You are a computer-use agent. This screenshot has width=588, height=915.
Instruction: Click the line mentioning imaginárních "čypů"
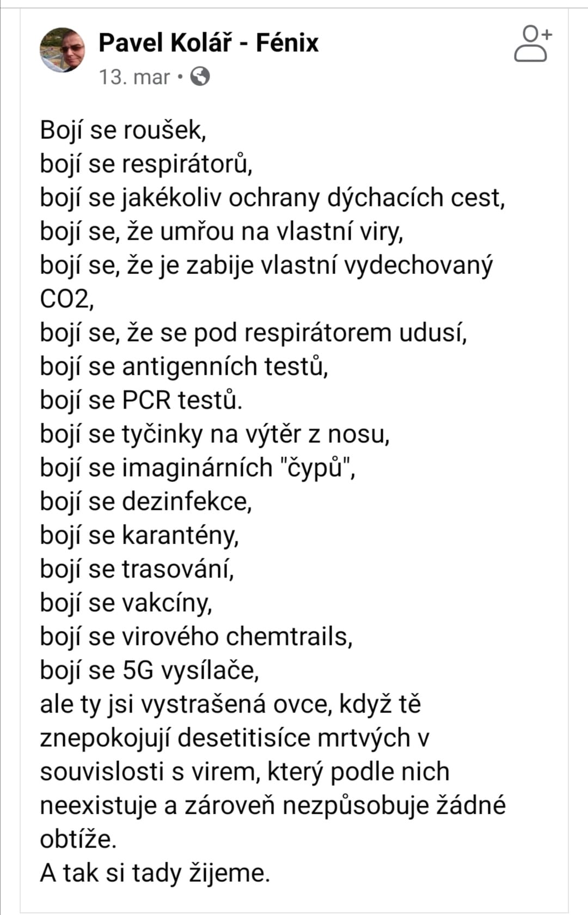(x=198, y=468)
